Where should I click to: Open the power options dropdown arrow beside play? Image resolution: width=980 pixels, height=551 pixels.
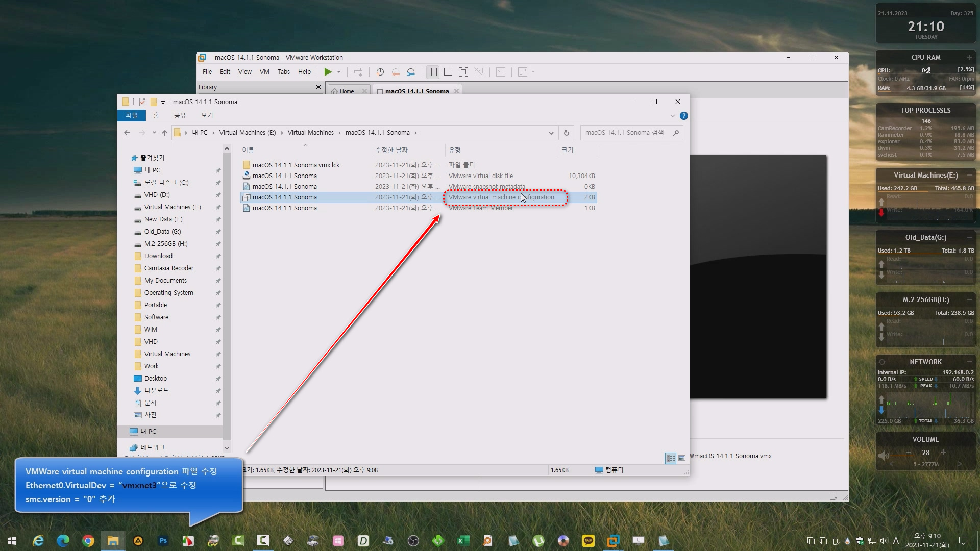point(339,72)
